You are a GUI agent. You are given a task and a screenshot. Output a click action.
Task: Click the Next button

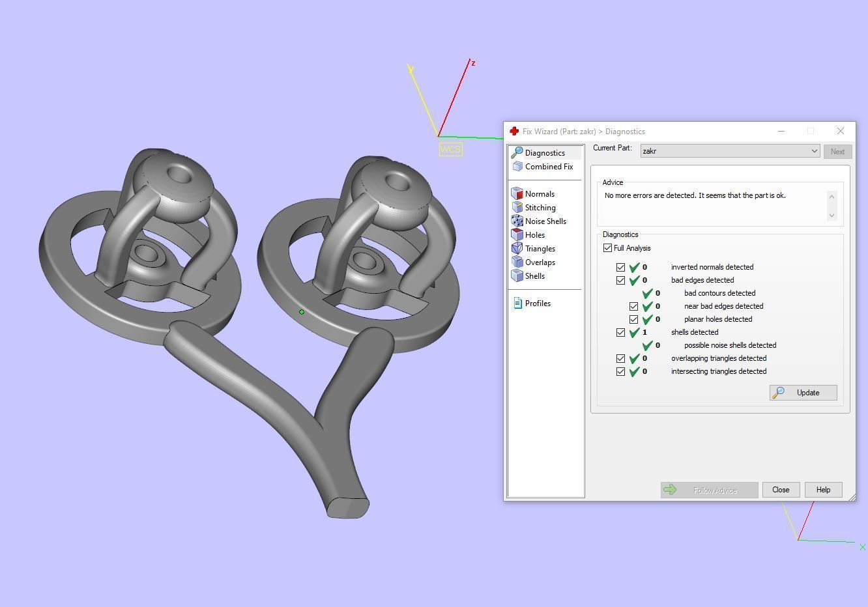click(837, 151)
